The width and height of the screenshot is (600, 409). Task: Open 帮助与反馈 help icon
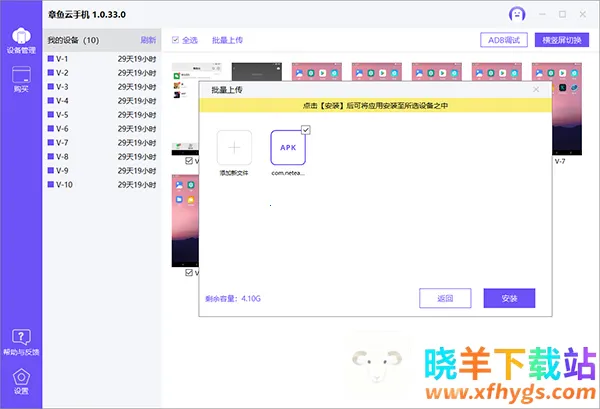pos(20,340)
